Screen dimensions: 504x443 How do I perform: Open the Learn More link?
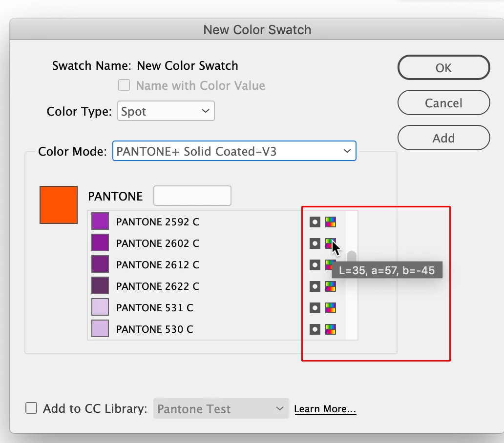click(x=325, y=409)
